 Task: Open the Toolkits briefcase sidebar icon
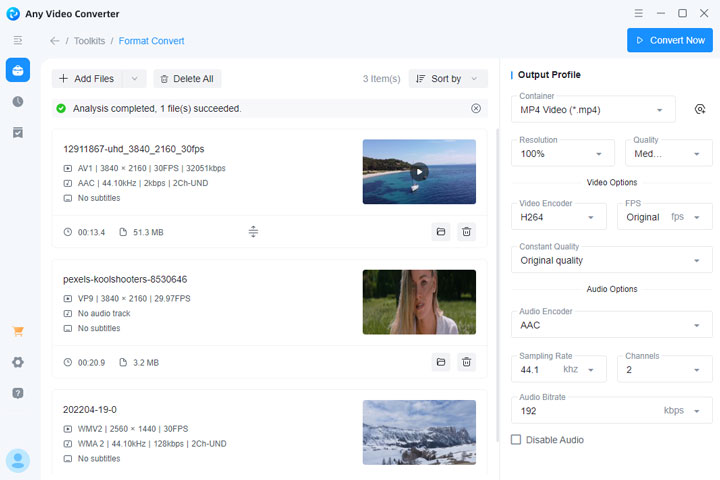pos(18,70)
